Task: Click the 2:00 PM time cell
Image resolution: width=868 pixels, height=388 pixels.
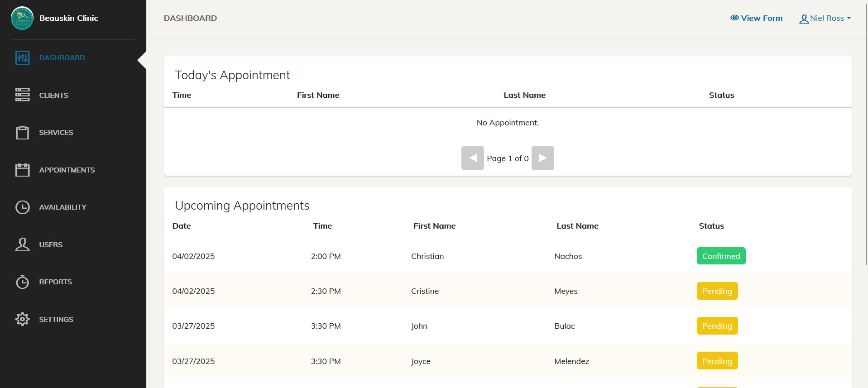Action: 326,256
